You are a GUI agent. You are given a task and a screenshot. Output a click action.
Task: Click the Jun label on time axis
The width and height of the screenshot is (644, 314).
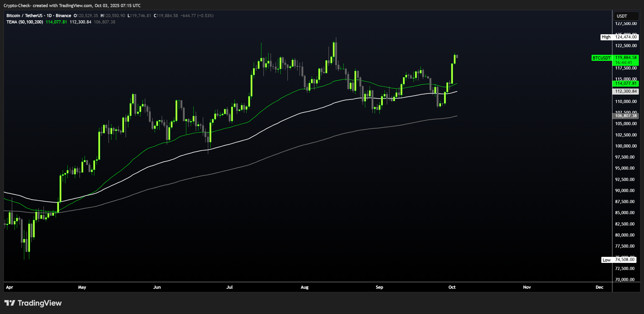pos(157,287)
